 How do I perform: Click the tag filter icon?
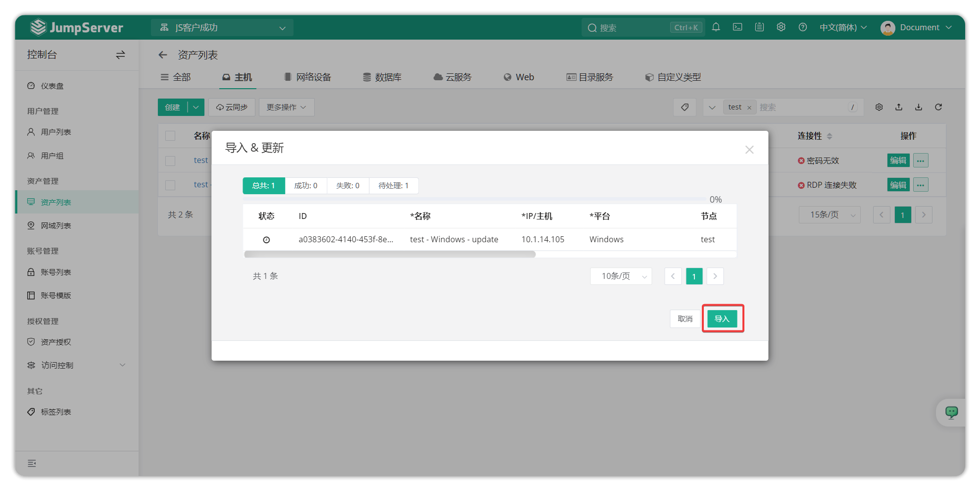(685, 107)
